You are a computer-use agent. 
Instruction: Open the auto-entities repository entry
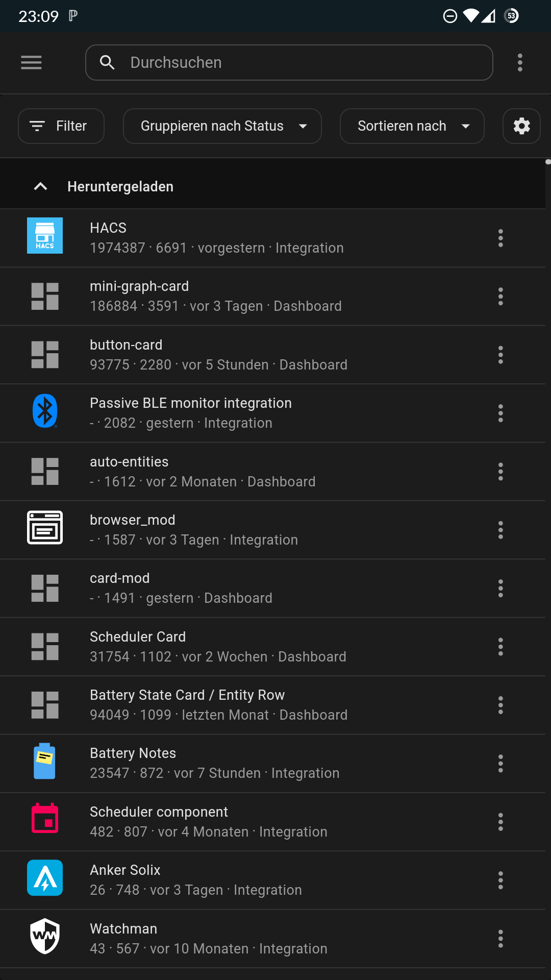[255, 472]
